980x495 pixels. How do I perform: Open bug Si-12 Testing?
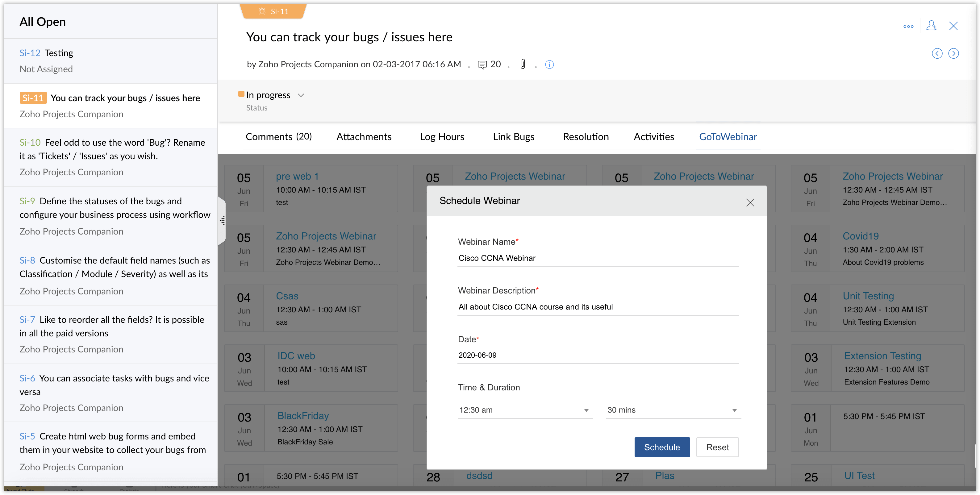pos(111,61)
